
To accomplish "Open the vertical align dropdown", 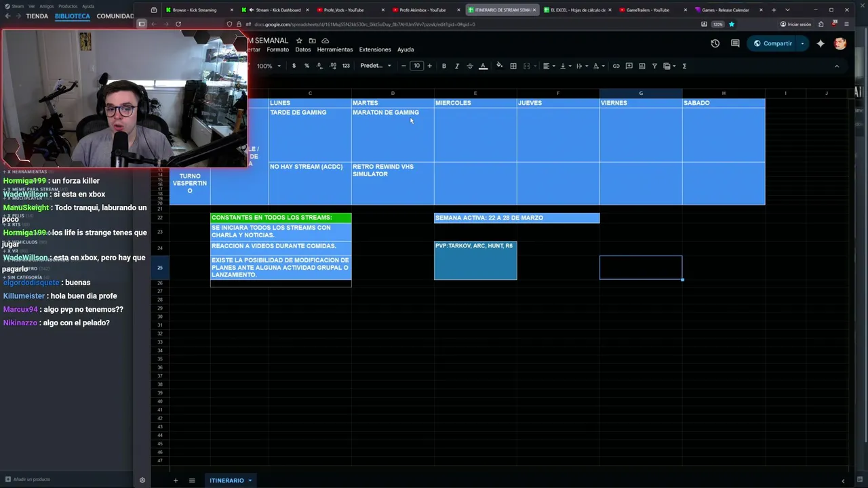I will click(565, 66).
